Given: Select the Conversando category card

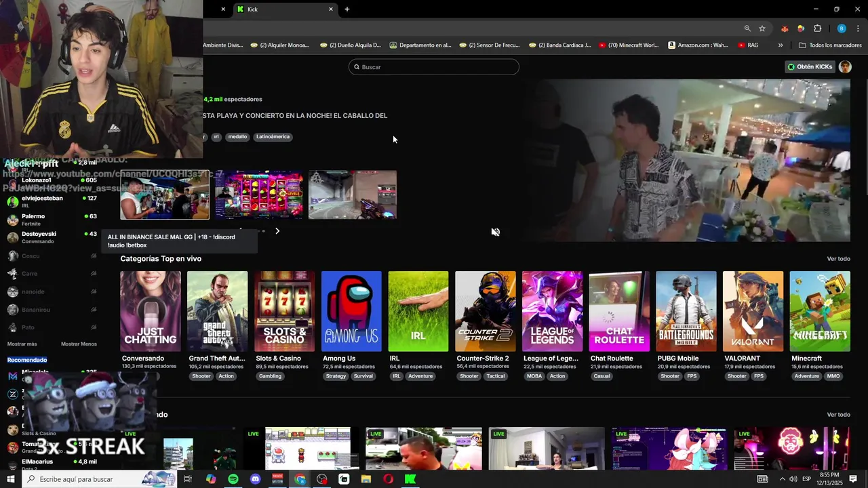Looking at the screenshot, I should coord(151,311).
